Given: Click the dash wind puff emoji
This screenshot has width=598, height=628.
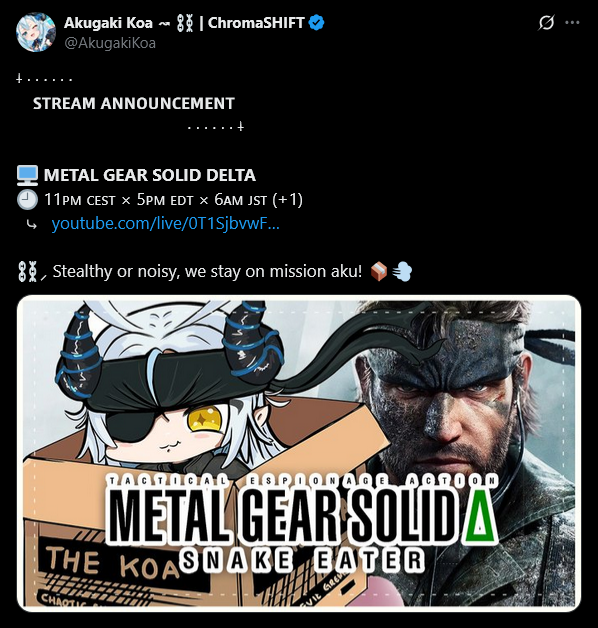Looking at the screenshot, I should pos(402,271).
